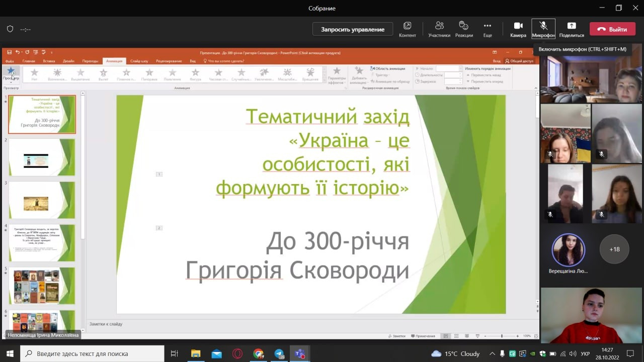The width and height of the screenshot is (644, 362).
Task: Open the Добавить анимацию dropdown
Action: tap(359, 74)
